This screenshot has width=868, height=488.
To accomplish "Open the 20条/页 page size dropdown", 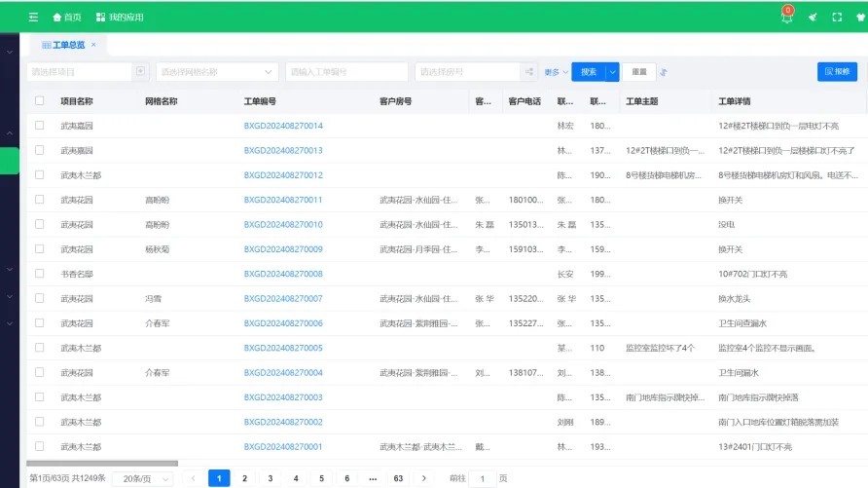I will 144,478.
